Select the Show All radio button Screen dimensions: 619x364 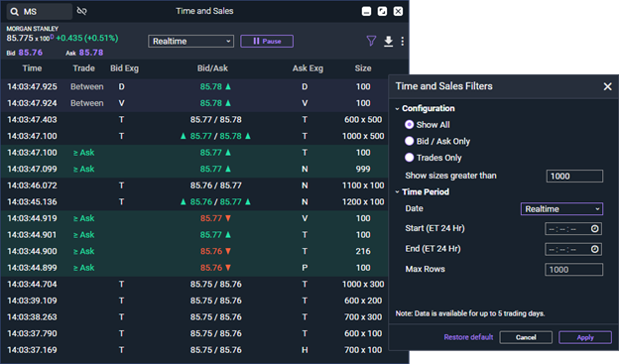tap(410, 125)
